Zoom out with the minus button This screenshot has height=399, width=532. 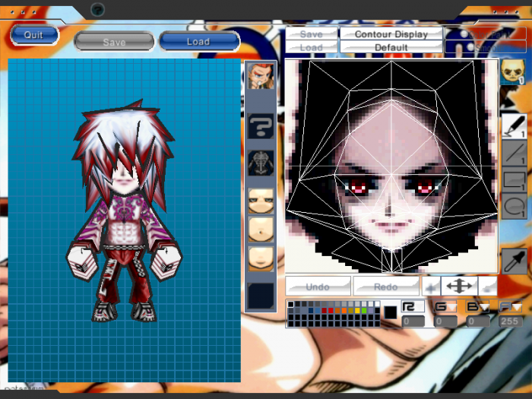pyautogui.click(x=488, y=287)
